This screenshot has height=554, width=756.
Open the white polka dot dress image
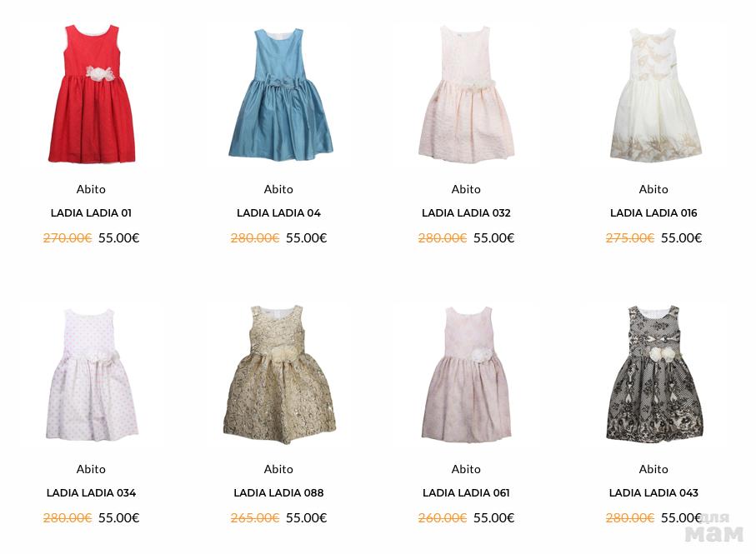tap(92, 375)
